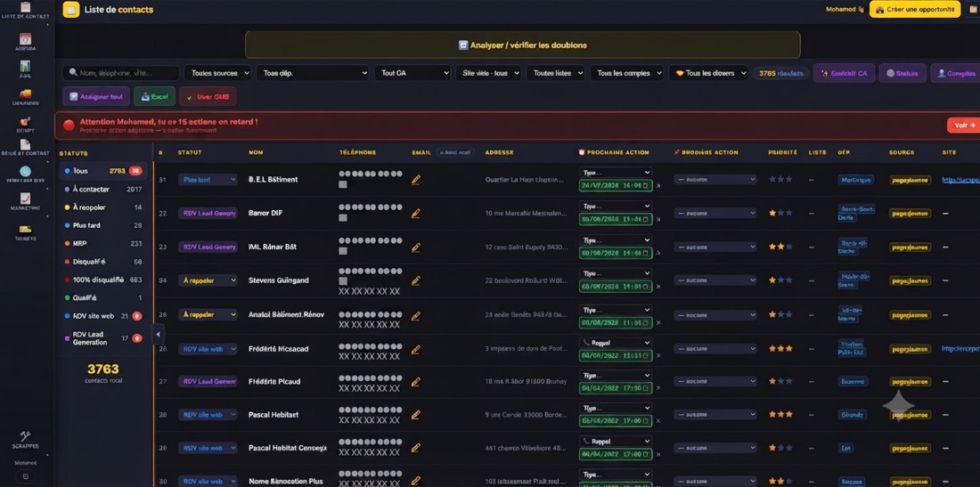980x487 pixels.
Task: Expand the Tous les comptes dropdown
Action: click(x=625, y=73)
